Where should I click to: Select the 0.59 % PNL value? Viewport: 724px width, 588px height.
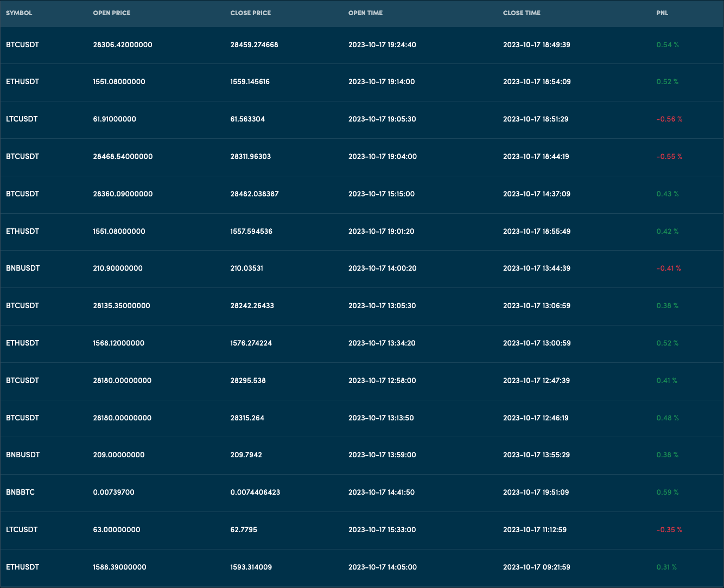click(668, 493)
